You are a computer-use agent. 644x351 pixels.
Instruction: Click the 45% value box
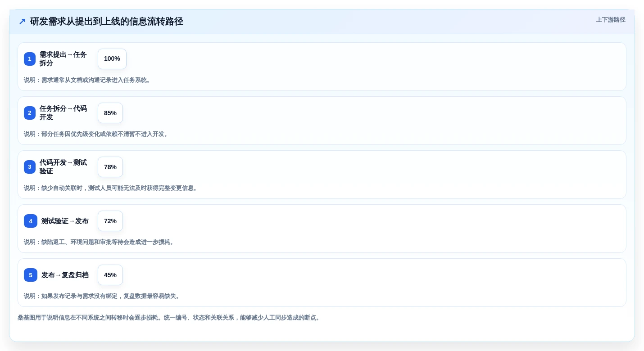pos(110,275)
